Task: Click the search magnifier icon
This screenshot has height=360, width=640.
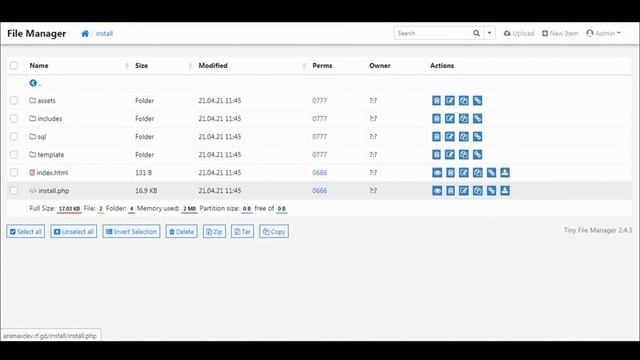Action: (x=476, y=33)
